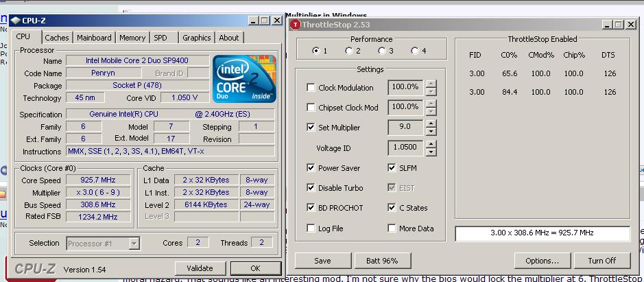
Task: Click the Core VID 1.050 V value
Action: point(184,98)
